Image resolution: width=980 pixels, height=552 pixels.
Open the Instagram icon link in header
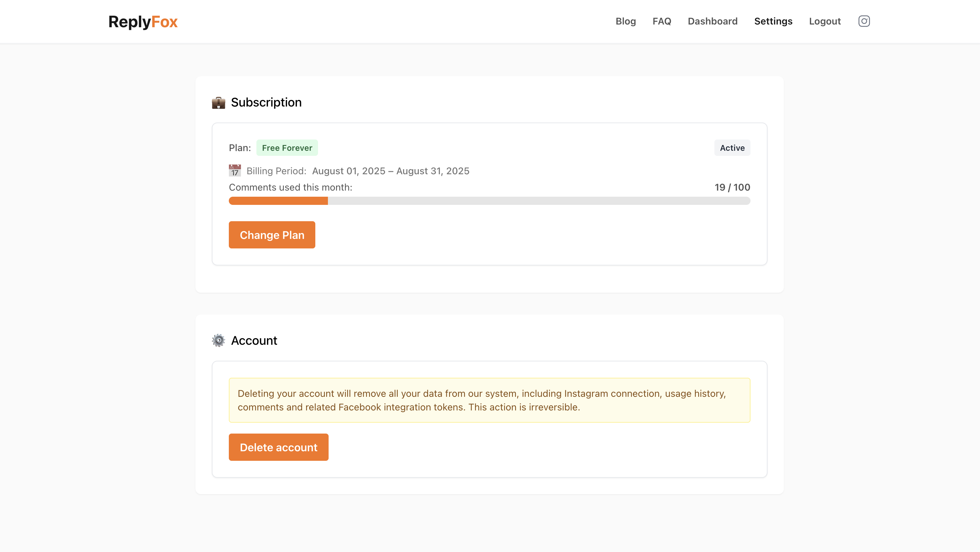pos(864,21)
